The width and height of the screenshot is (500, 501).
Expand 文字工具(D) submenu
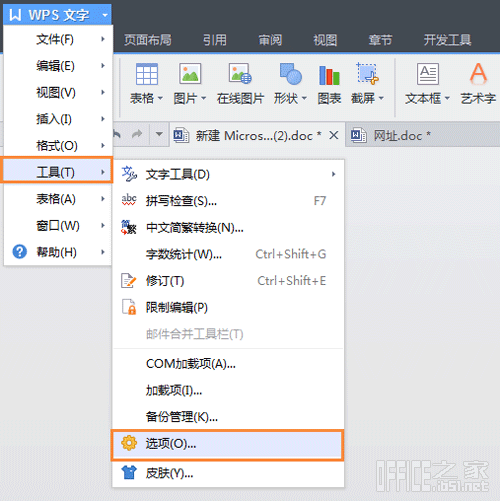(x=228, y=174)
